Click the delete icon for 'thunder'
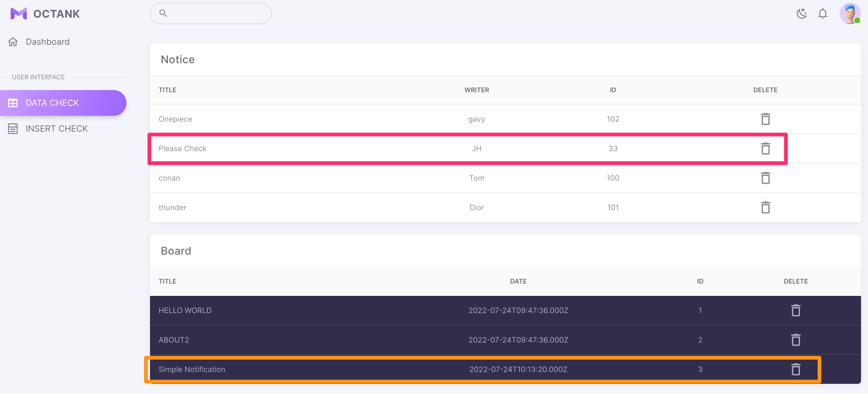Screen dimensions: 868x394 [766, 207]
